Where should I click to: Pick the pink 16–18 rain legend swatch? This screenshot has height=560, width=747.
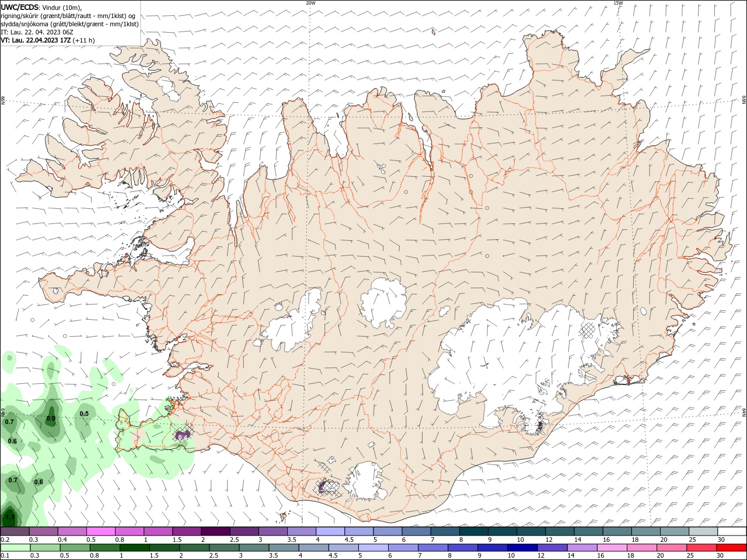[612, 548]
